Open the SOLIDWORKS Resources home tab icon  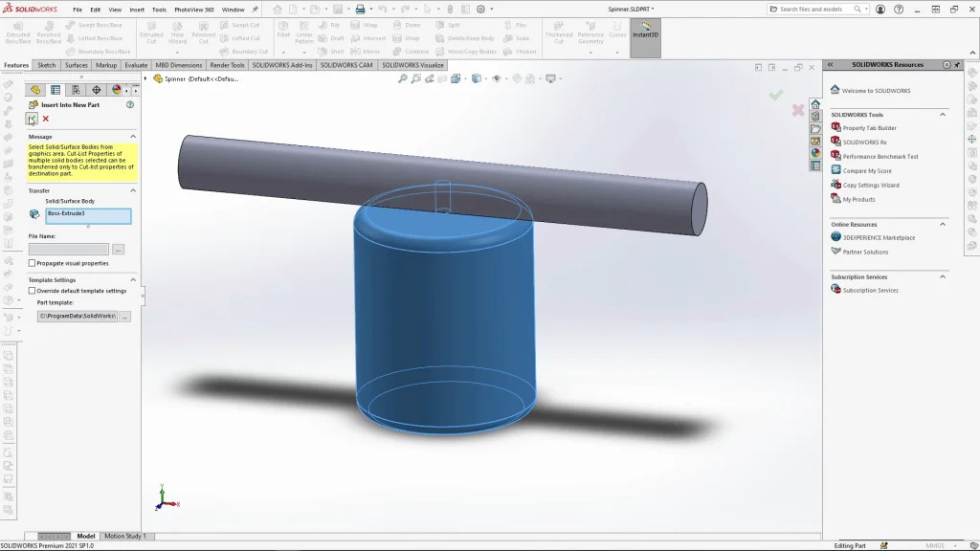tap(815, 104)
